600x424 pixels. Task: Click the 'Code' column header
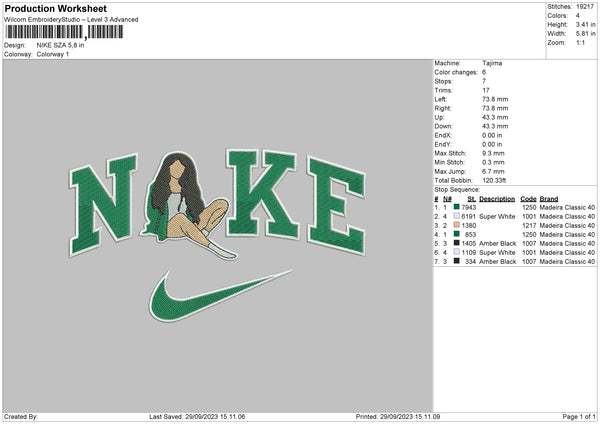tap(528, 199)
